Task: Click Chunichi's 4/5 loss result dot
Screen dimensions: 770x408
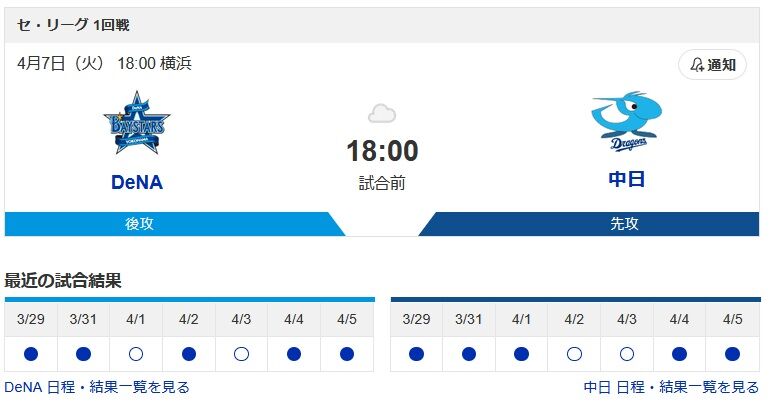Action: (x=732, y=354)
